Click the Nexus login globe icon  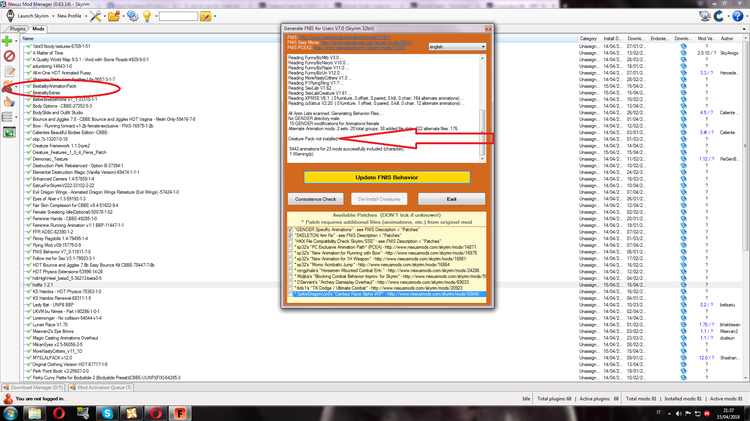[704, 16]
